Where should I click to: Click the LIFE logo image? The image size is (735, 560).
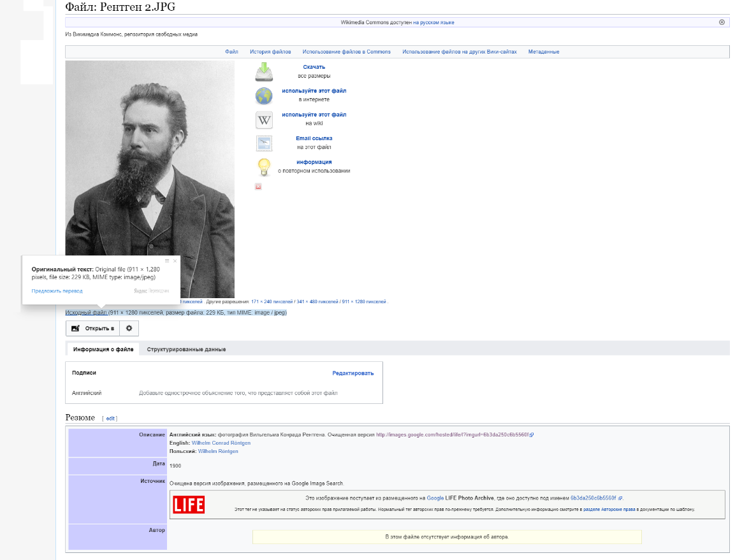(x=189, y=505)
